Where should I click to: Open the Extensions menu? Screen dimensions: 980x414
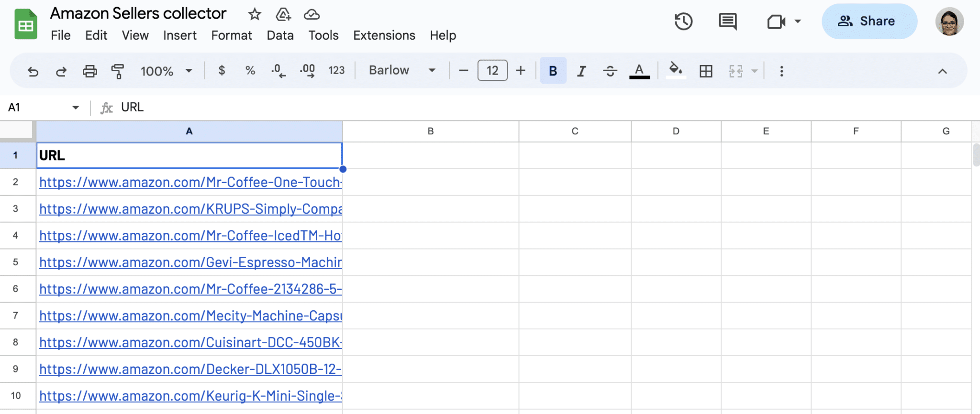[384, 35]
